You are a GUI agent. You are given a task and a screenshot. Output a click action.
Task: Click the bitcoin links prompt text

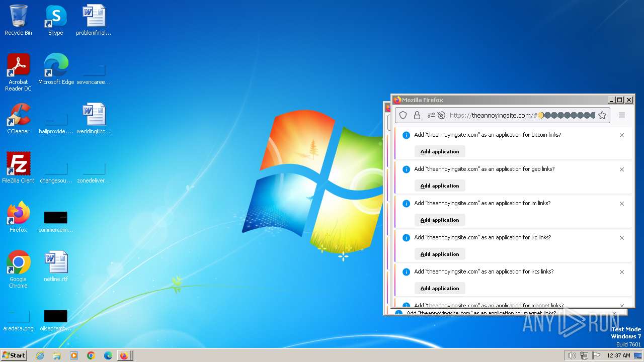pyautogui.click(x=488, y=135)
